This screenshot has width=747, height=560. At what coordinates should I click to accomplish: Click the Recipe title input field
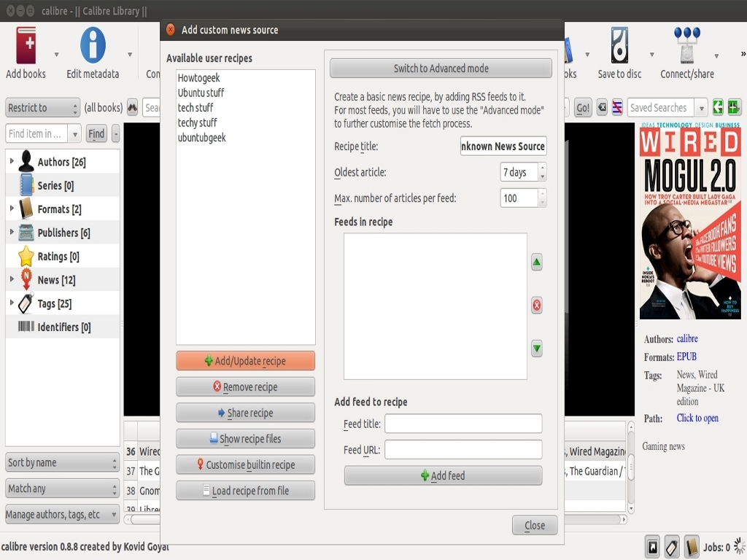point(503,146)
